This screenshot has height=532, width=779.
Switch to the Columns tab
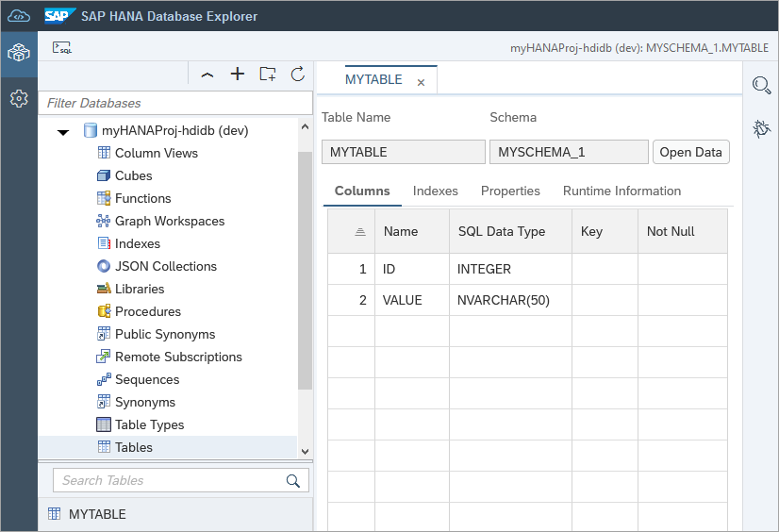(x=362, y=191)
